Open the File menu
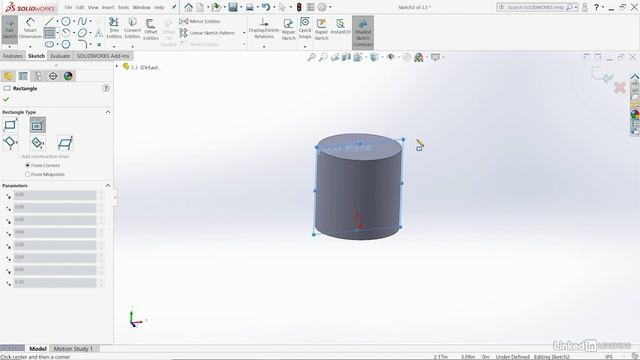This screenshot has width=640, height=360. tap(68, 7)
